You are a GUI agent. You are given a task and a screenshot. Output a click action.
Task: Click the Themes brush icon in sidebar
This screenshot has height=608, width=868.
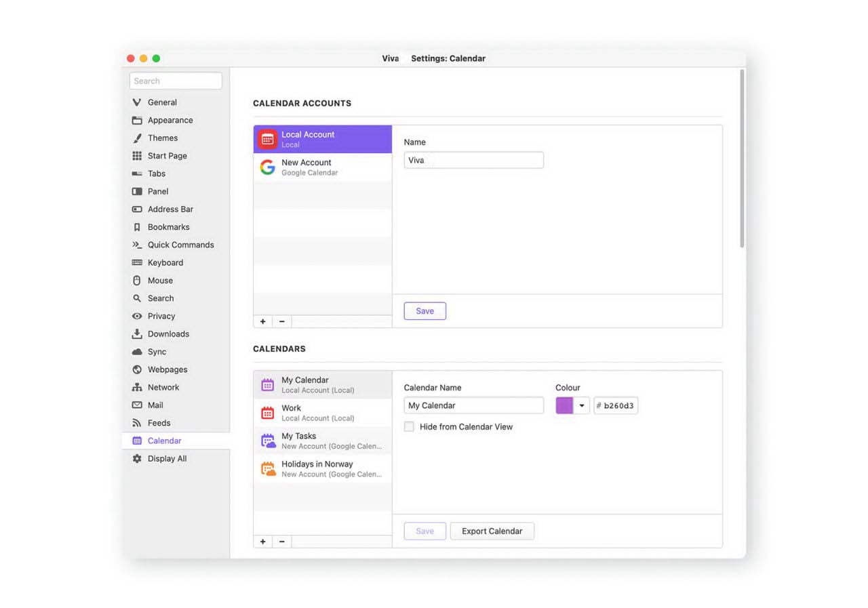(x=137, y=138)
